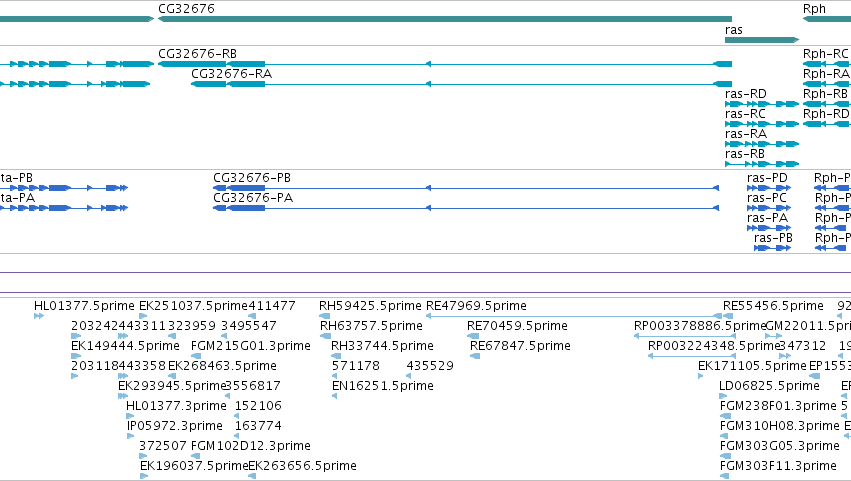Click EST RE70459.5prime
Viewport: 851px width, 481px height.
point(517,326)
